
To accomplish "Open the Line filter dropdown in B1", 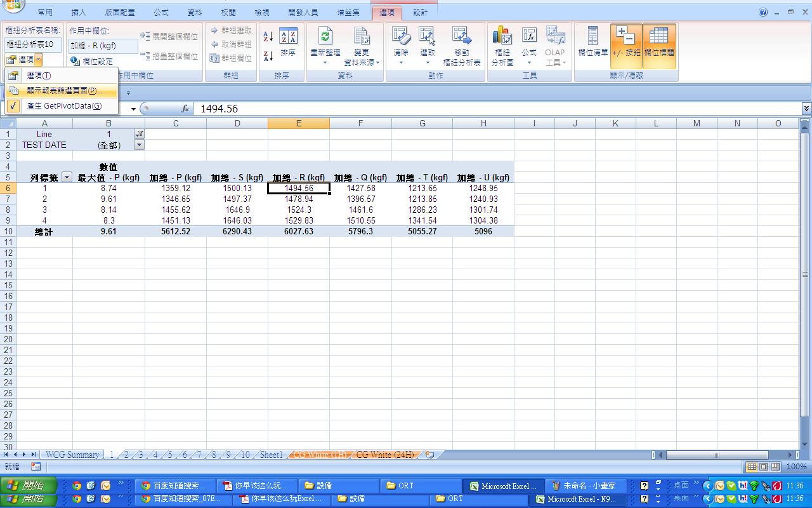I will [x=140, y=134].
